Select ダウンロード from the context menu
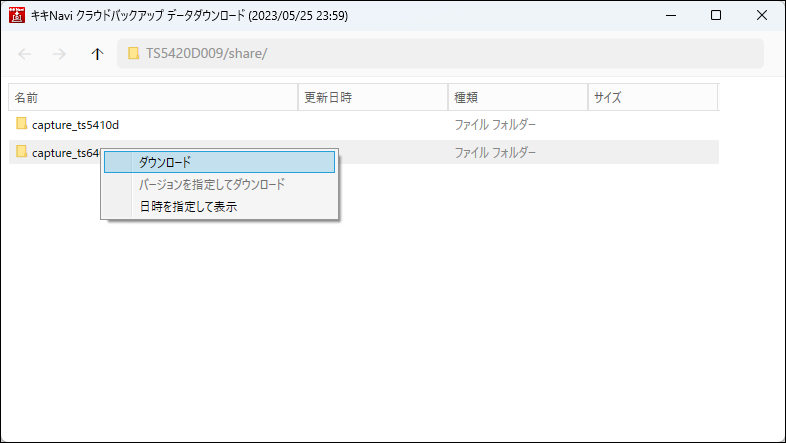Image resolution: width=786 pixels, height=443 pixels. pos(165,162)
